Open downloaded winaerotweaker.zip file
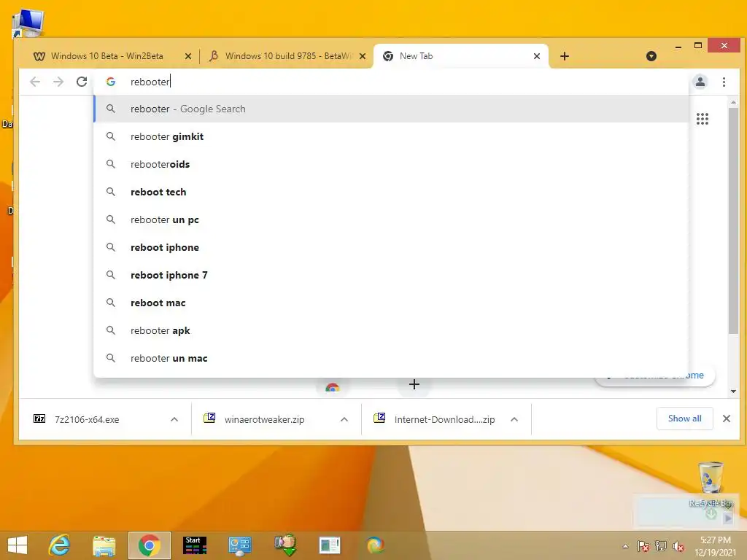 (264, 419)
